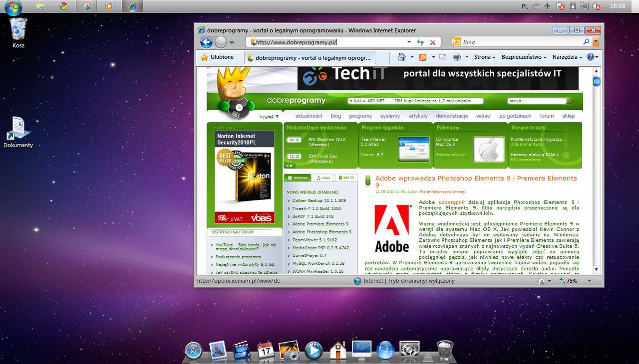Switch to the Mac OS software tab
639x364 pixels.
(346, 178)
